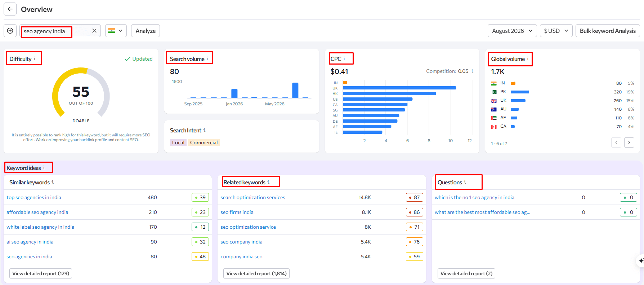This screenshot has height=285, width=644.
Task: Show info icon next to Related keywords
Action: (268, 182)
